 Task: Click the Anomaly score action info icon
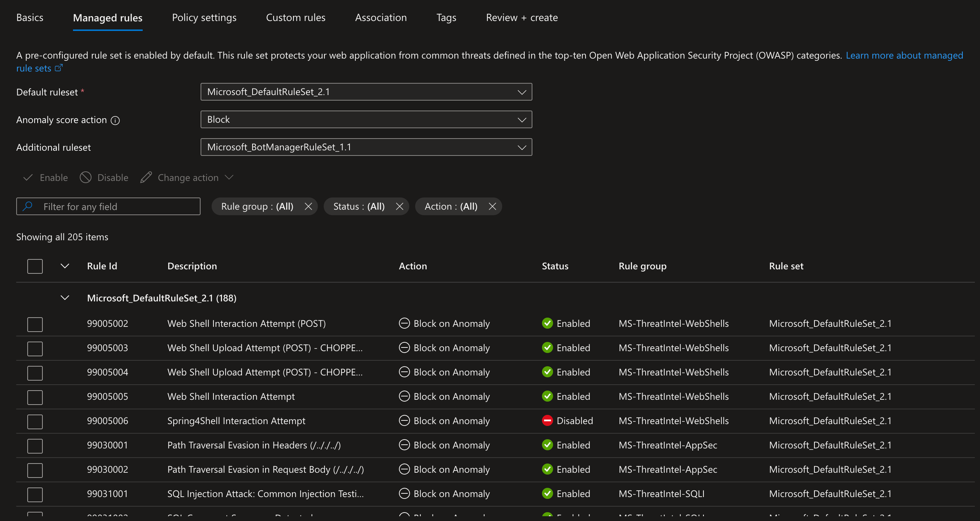[115, 120]
